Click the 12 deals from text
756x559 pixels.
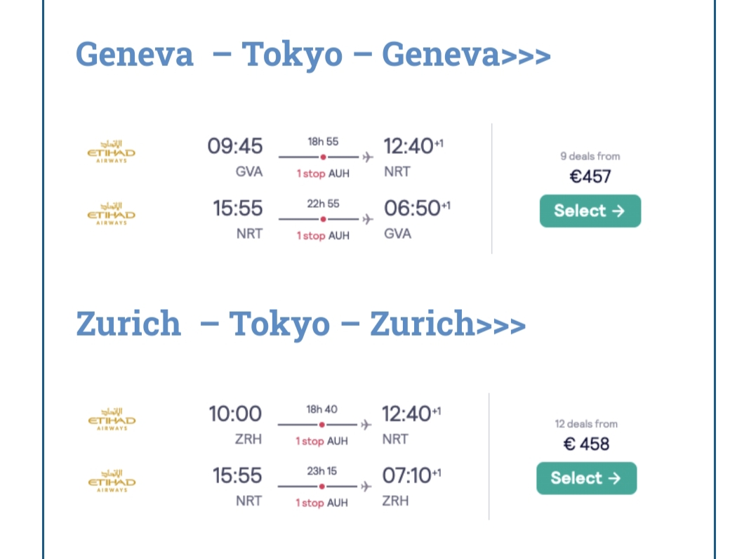586,424
